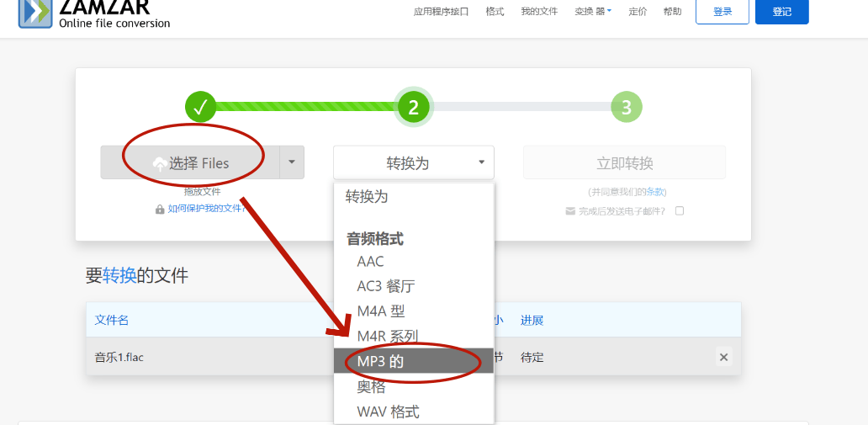The width and height of the screenshot is (868, 425).
Task: Remove 音乐1.flac with the X icon
Action: coord(723,357)
